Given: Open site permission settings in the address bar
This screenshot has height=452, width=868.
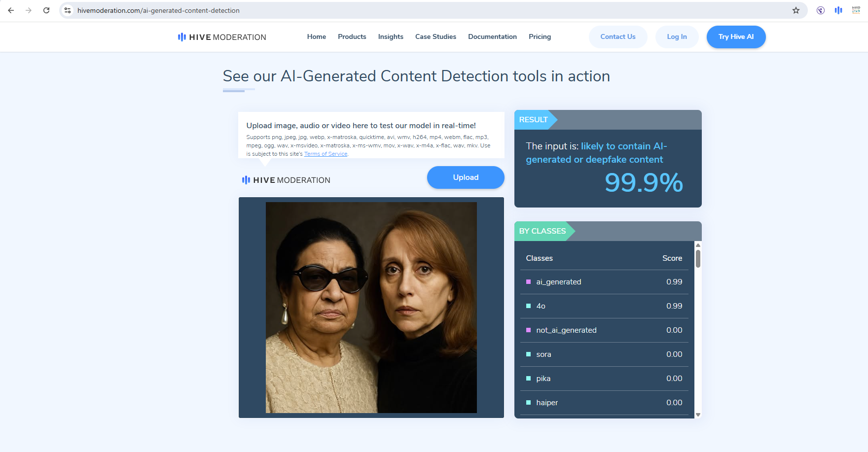Looking at the screenshot, I should click(x=67, y=10).
